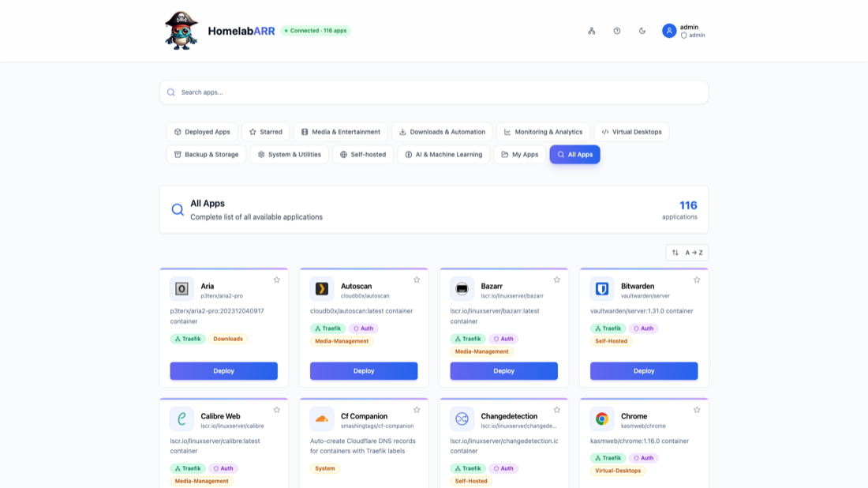Click the Autoscan app icon

click(322, 288)
